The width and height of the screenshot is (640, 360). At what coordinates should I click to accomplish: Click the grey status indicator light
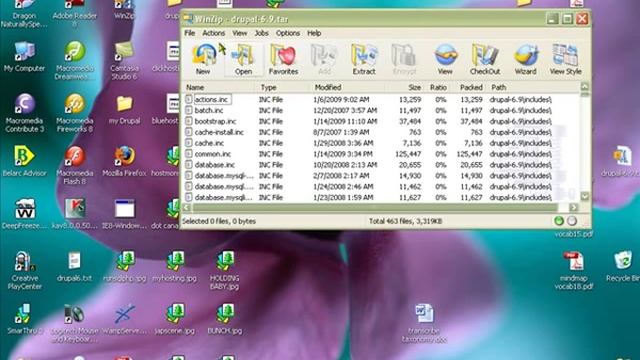pyautogui.click(x=572, y=221)
